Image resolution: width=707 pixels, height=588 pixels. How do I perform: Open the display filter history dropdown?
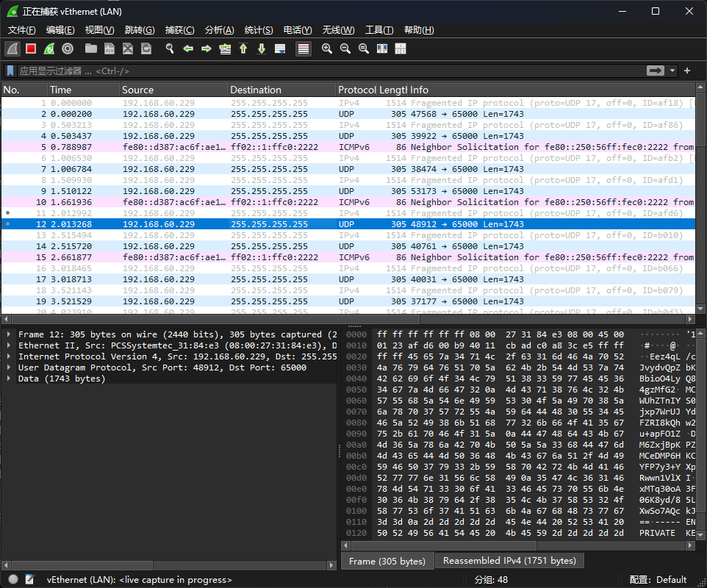pyautogui.click(x=672, y=71)
